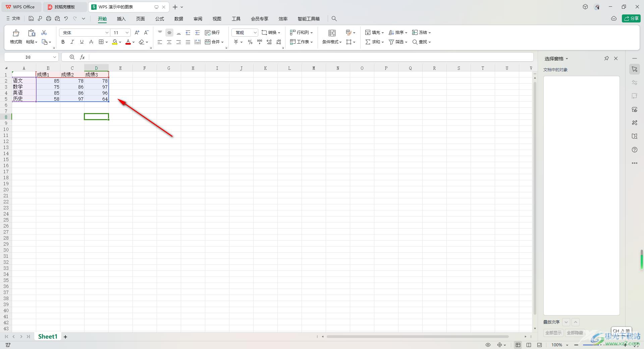Toggle Wrap Text (换行)
The width and height of the screenshot is (644, 349).
[212, 33]
